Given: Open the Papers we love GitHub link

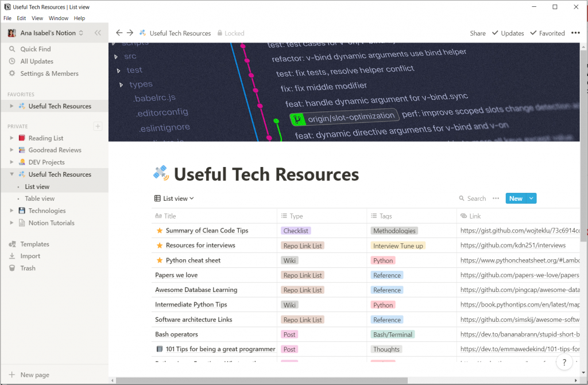Looking at the screenshot, I should (519, 275).
